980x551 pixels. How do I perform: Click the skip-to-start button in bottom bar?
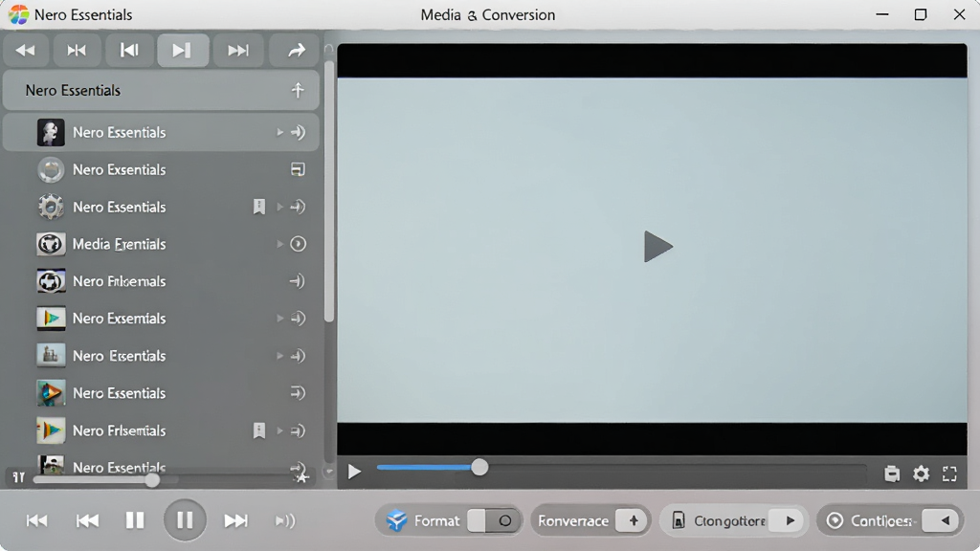(x=37, y=520)
